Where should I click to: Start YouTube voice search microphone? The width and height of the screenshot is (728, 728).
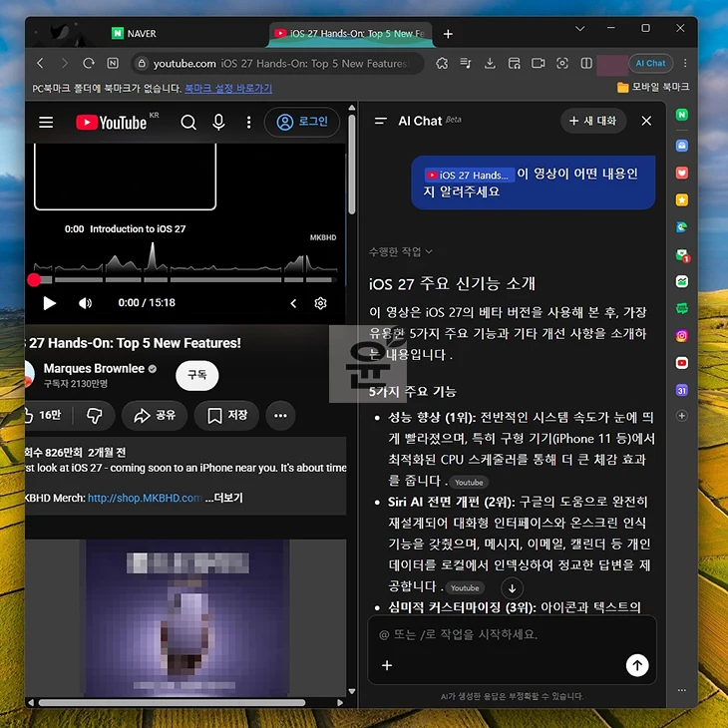click(x=218, y=123)
